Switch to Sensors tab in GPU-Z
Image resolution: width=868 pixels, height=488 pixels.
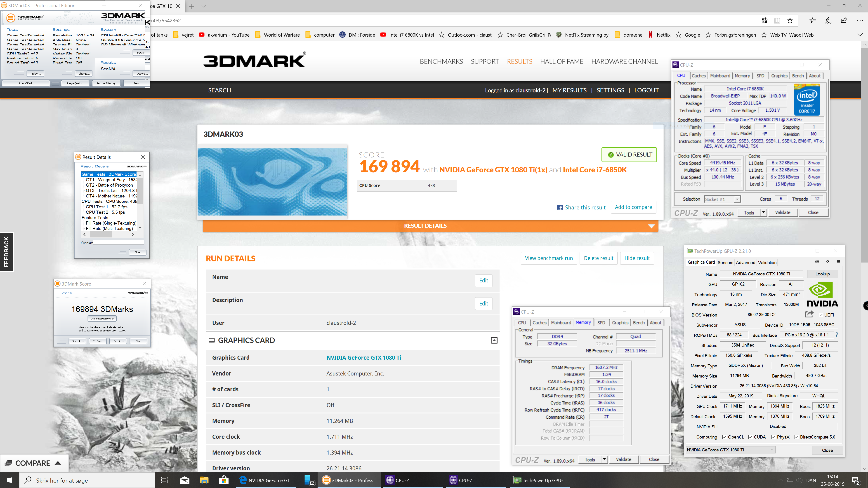pyautogui.click(x=725, y=262)
